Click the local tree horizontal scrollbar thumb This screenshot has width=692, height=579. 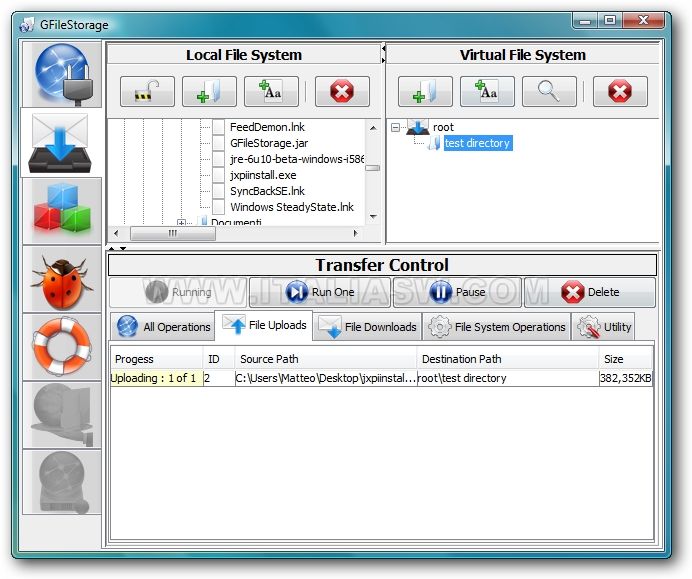click(x=173, y=233)
